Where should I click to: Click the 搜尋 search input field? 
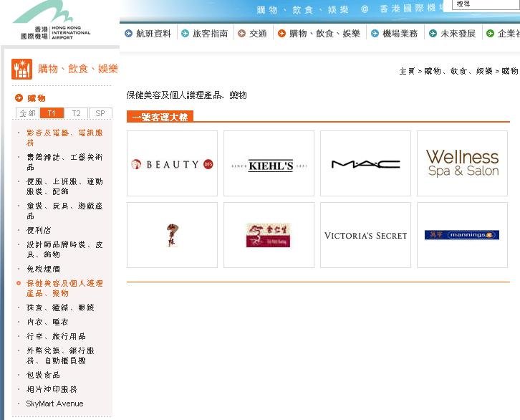[486, 4]
